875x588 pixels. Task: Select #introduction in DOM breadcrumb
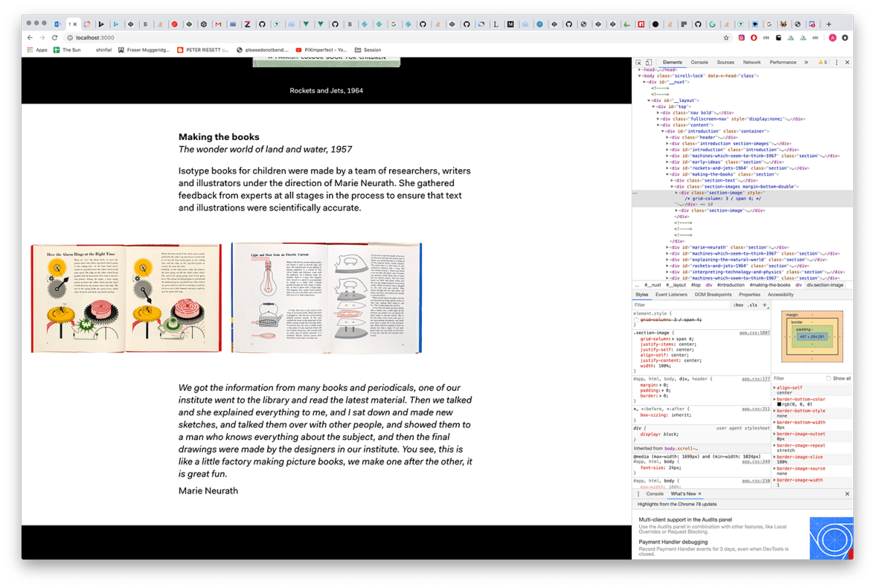(731, 285)
